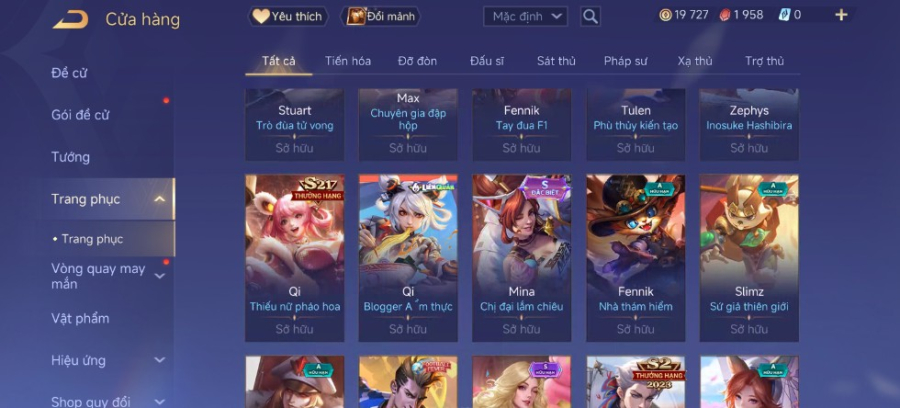The height and width of the screenshot is (408, 900).
Task: Tap the gold coin balance icon
Action: pyautogui.click(x=665, y=15)
